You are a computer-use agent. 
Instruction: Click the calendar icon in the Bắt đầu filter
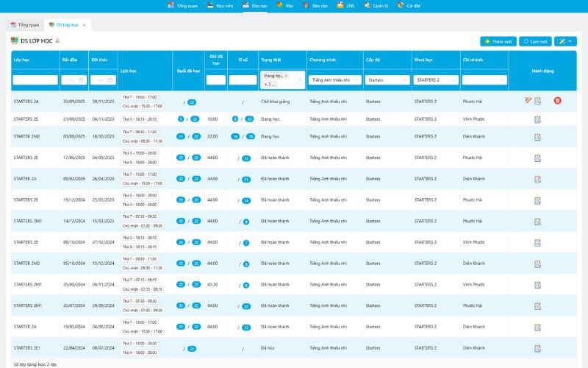[x=82, y=80]
